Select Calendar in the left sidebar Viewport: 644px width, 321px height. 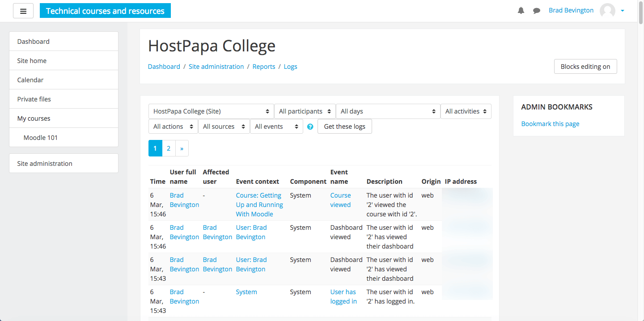[64, 80]
